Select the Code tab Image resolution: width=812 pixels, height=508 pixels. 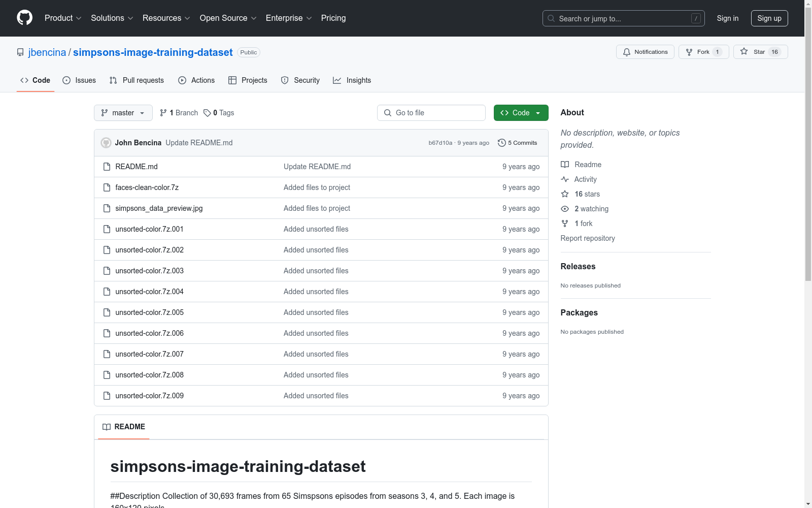click(x=36, y=80)
